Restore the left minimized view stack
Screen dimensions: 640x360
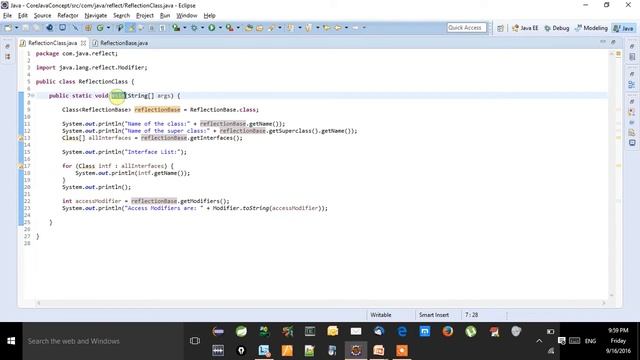pos(8,47)
